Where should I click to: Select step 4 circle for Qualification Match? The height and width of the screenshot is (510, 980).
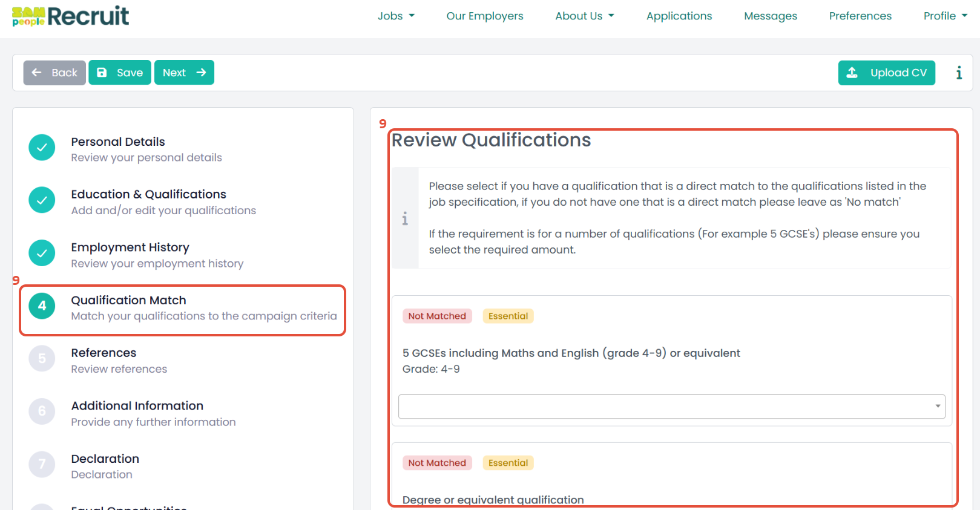42,306
